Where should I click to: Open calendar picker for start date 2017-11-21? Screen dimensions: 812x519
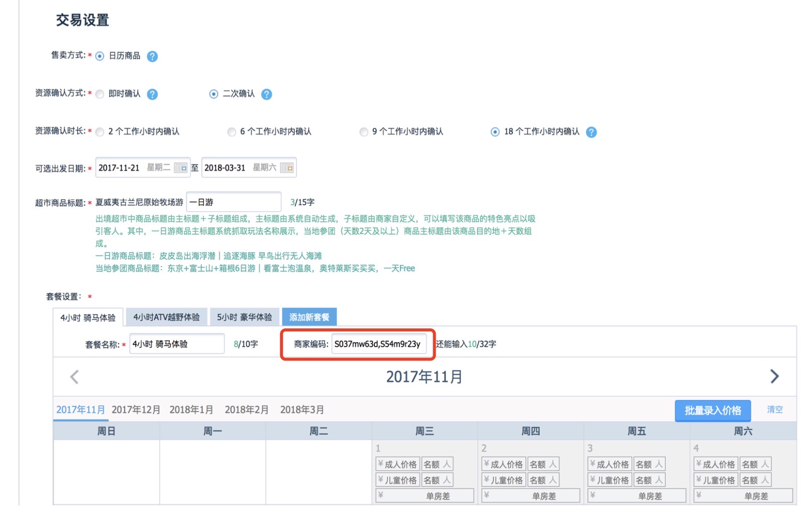click(x=181, y=168)
